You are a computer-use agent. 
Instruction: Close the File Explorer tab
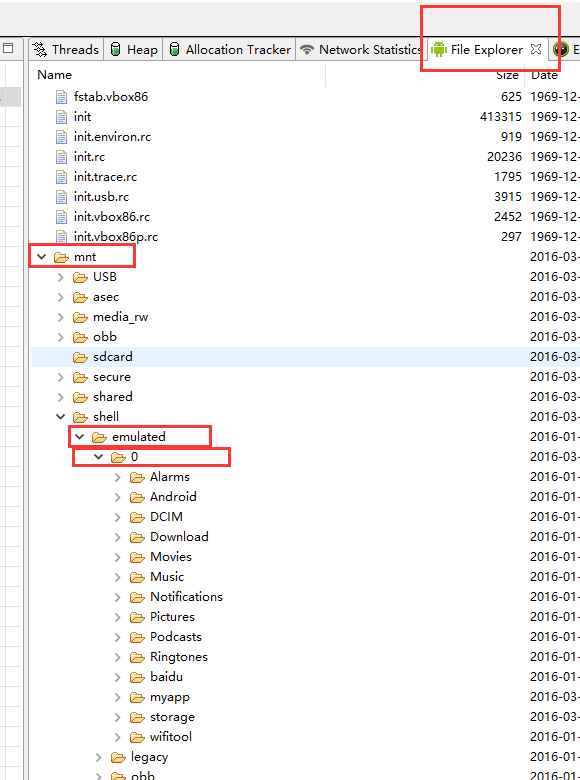[536, 49]
